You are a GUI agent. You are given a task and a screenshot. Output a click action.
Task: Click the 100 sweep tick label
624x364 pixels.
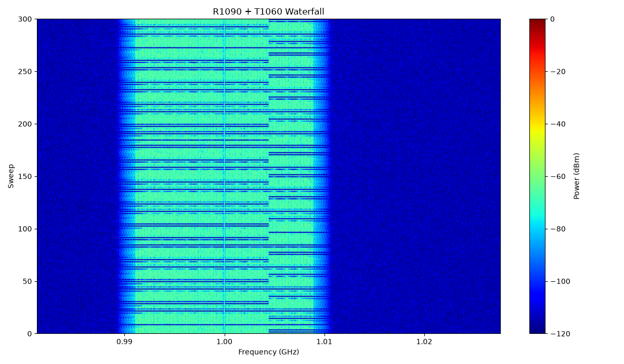point(25,229)
